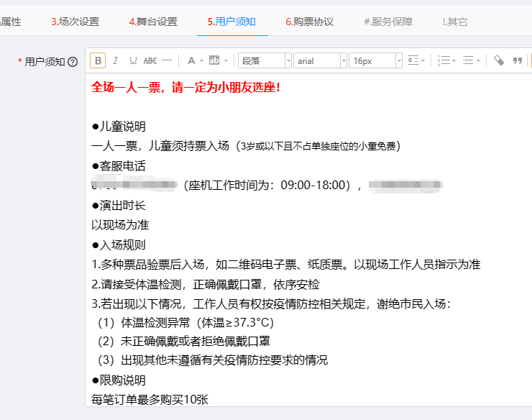The height and width of the screenshot is (420, 532).
Task: Open the 6.购票协议 tab
Action: (310, 22)
